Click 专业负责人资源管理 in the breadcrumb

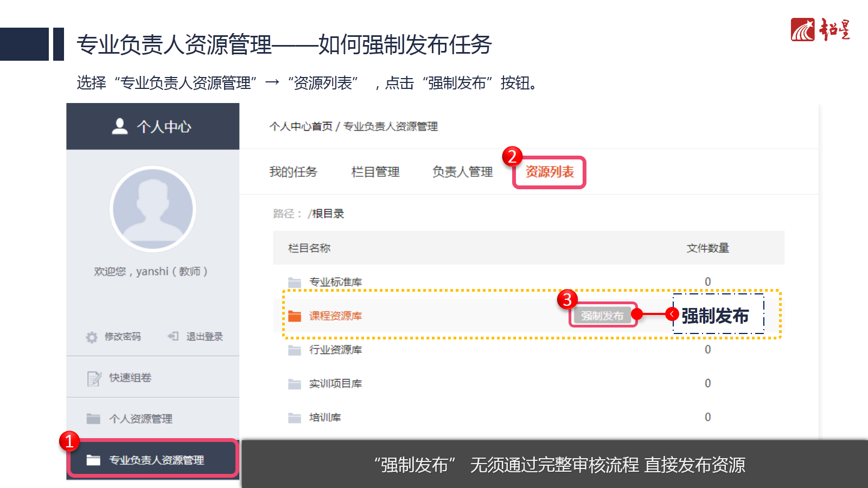pos(391,126)
